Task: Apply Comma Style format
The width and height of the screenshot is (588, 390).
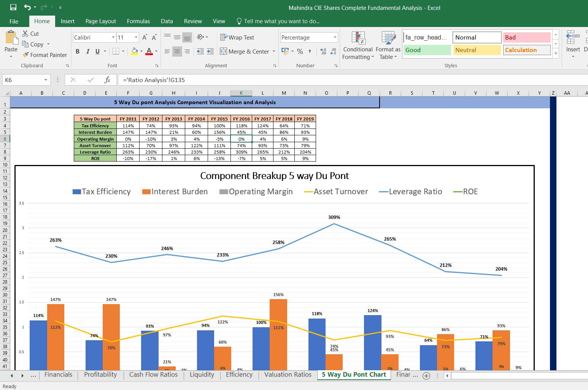Action: 310,51
